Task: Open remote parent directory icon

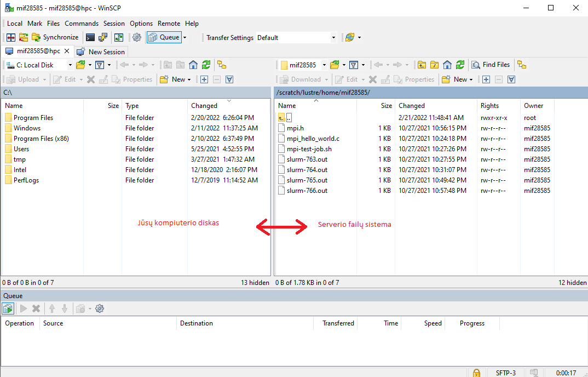Action: [422, 65]
